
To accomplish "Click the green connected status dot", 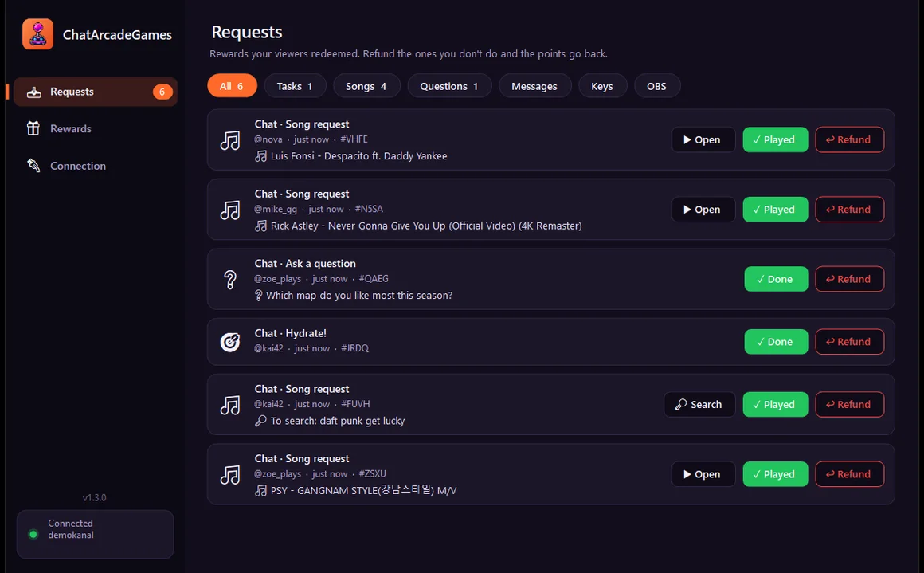I will point(33,534).
